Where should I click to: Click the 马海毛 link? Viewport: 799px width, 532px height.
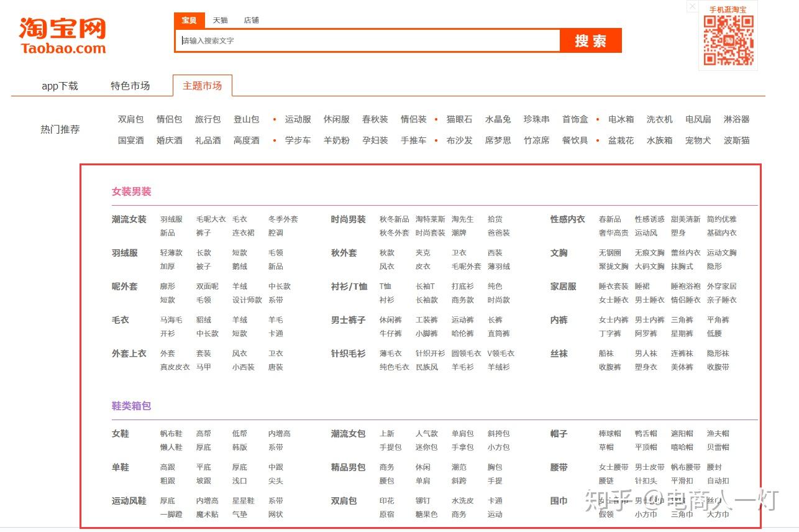[x=171, y=320]
